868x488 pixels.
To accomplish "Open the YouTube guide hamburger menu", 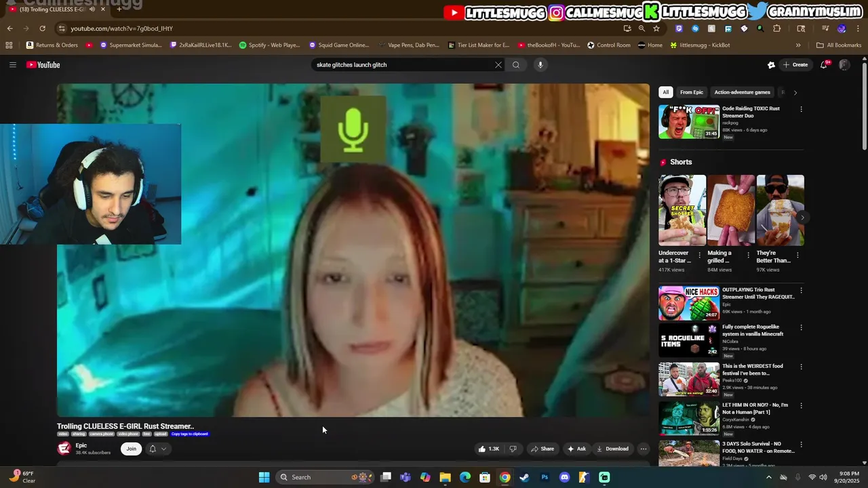I will click(12, 65).
